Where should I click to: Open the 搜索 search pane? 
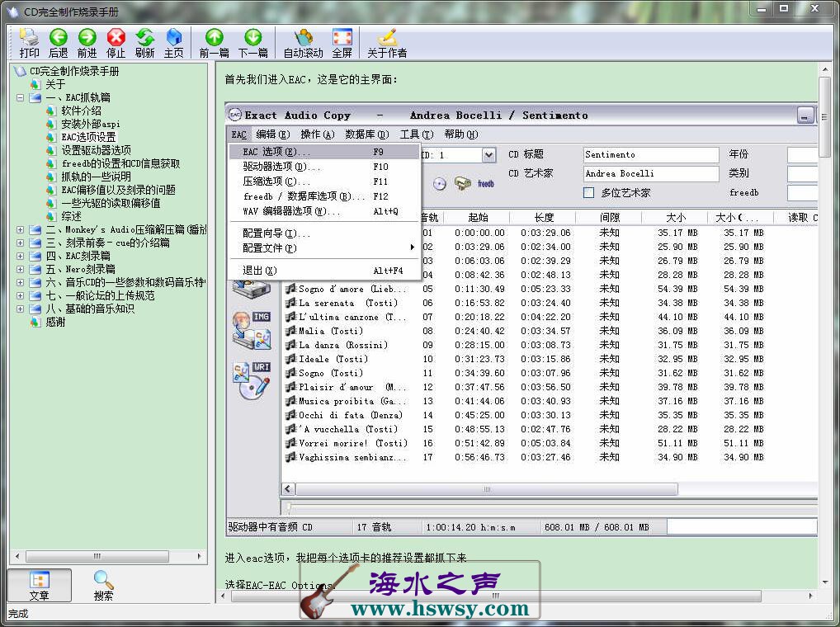pyautogui.click(x=103, y=585)
